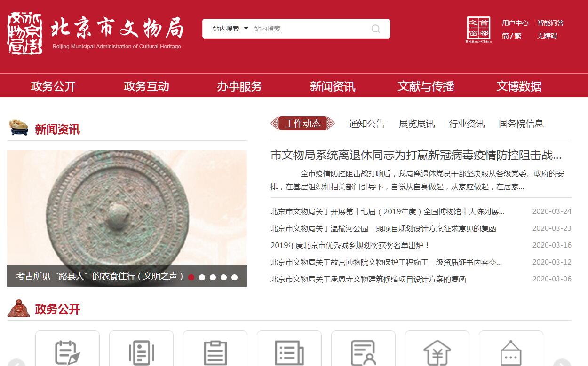Click the Beijing Cultural Heritage seal logo
This screenshot has height=366, width=588.
pos(25,33)
